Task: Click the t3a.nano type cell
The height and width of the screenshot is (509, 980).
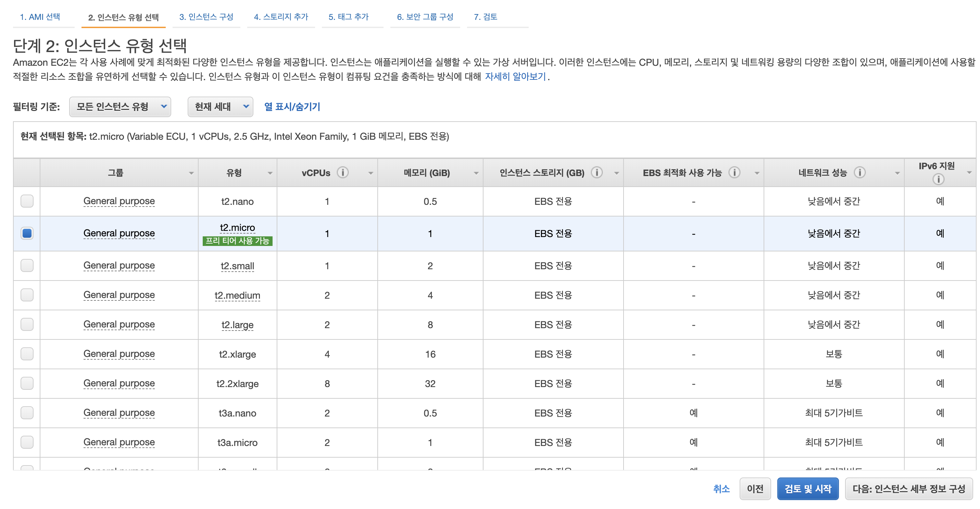Action: 237,413
